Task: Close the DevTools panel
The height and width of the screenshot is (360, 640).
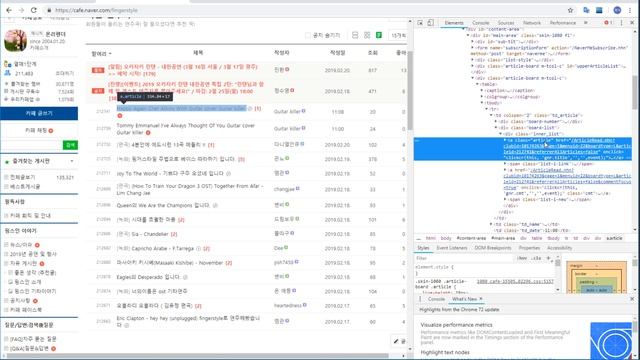Action: pos(632,23)
